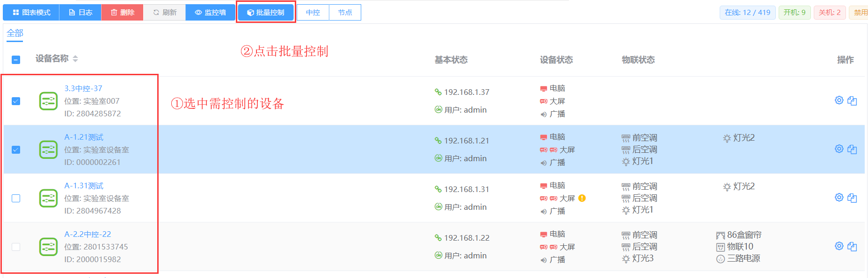The image size is (868, 278).
Task: Click copy icon for A-1.21测试 row
Action: [852, 150]
